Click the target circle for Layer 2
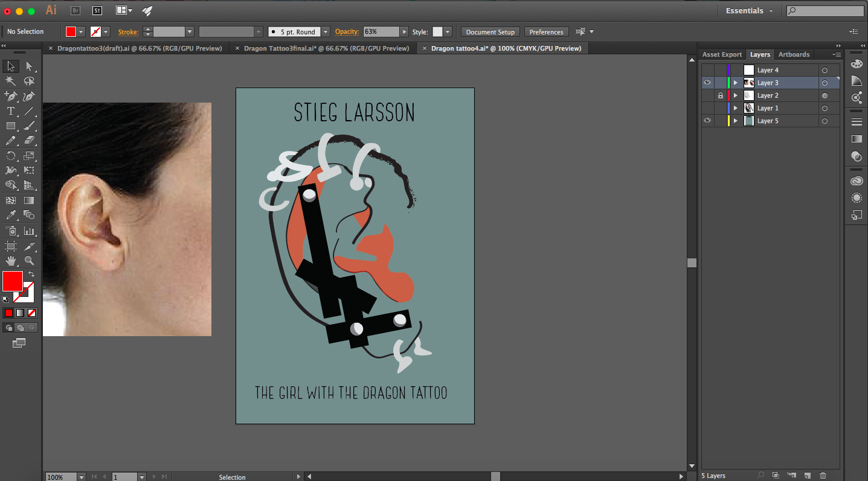 (825, 95)
